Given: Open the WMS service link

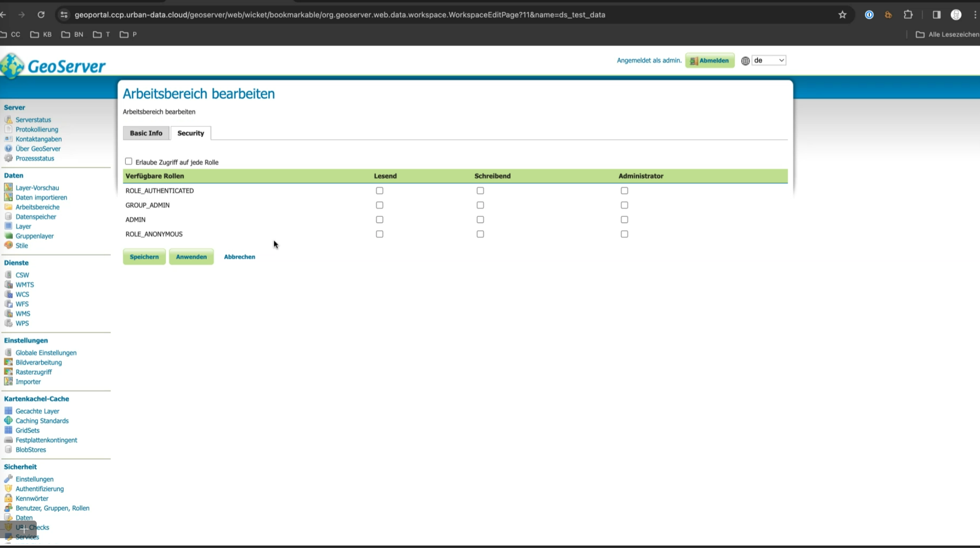Looking at the screenshot, I should pos(23,313).
